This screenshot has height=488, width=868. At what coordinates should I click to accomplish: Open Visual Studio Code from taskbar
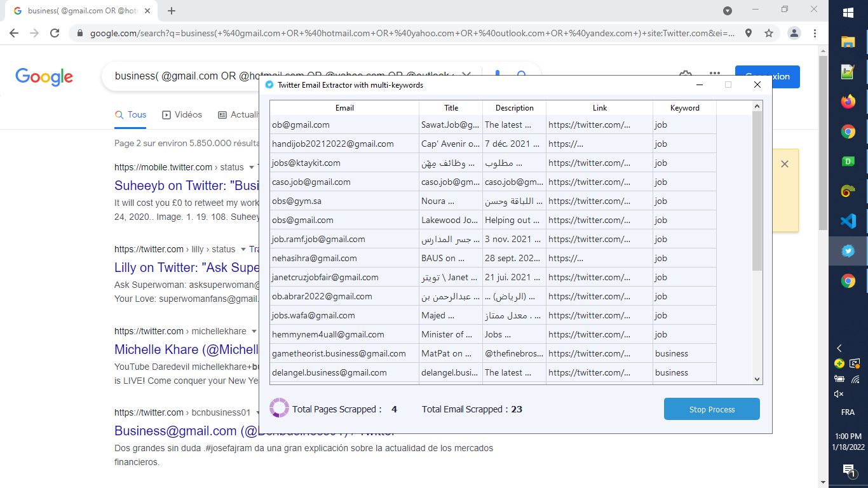[848, 221]
